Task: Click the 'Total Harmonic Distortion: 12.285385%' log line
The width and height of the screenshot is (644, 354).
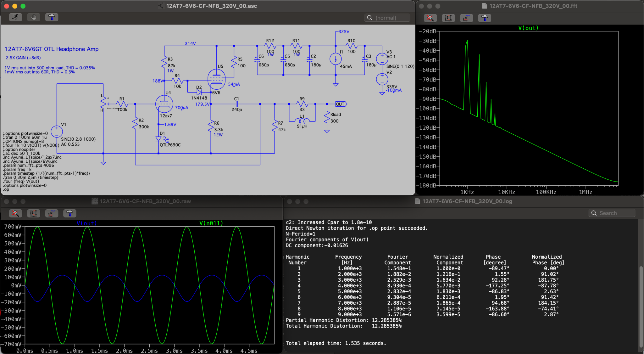Action: coord(344,326)
